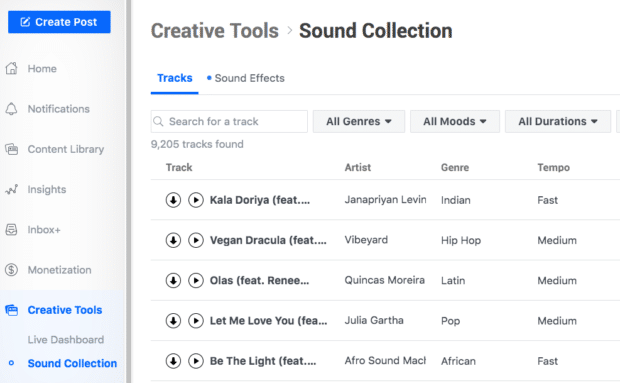The width and height of the screenshot is (620, 383).
Task: Download the Be The Light track
Action: [x=173, y=361]
